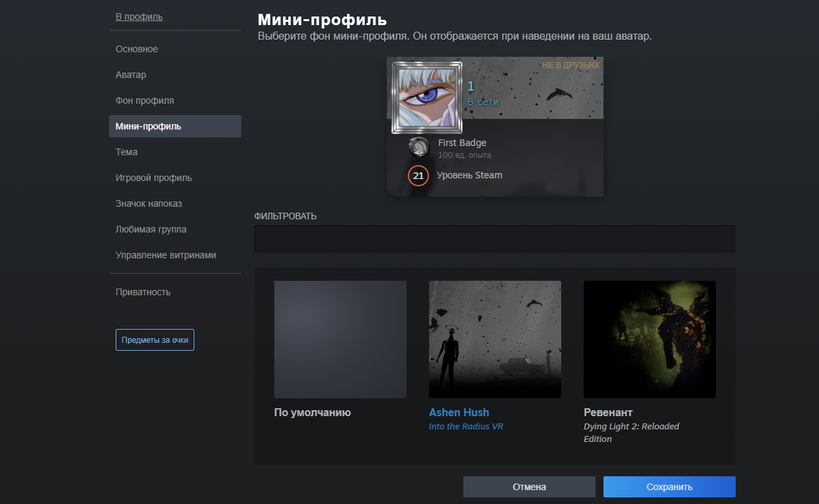Click the 'Сохранить' button
This screenshot has width=819, height=504.
(670, 487)
